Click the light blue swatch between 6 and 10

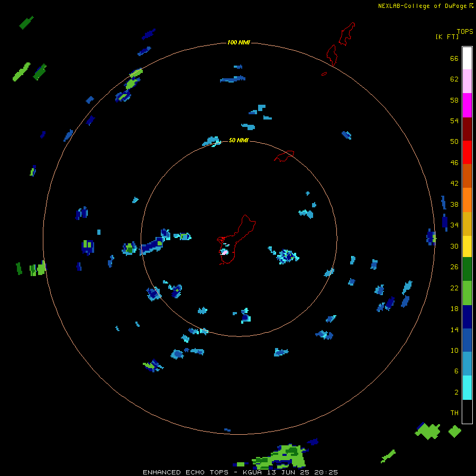tap(467, 364)
